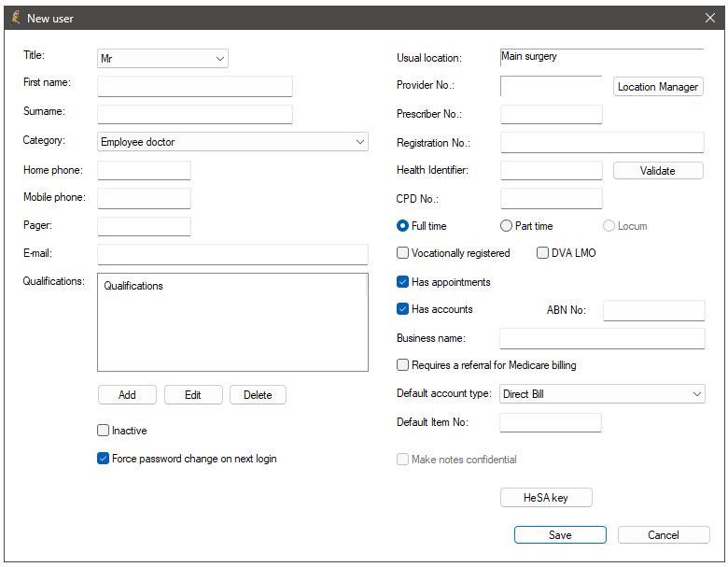Screen dimensions: 728x567
Task: Click the Prescriber No. field
Action: tap(551, 114)
